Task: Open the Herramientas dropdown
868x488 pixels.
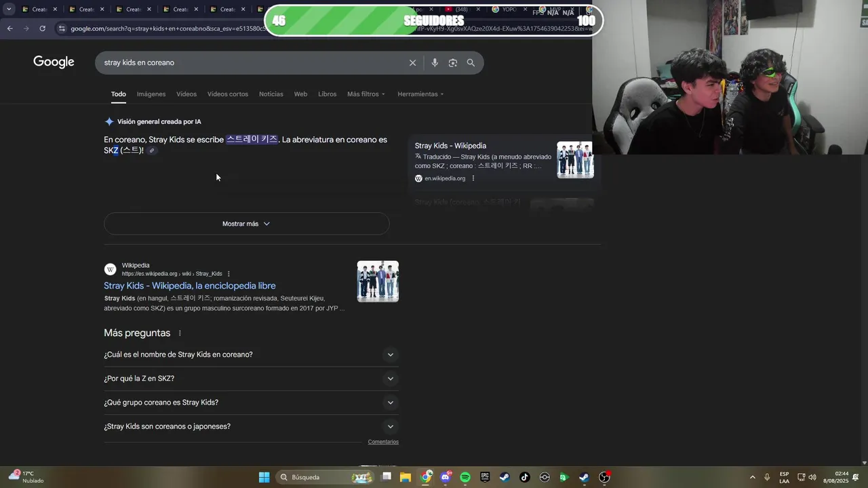Action: [x=420, y=94]
